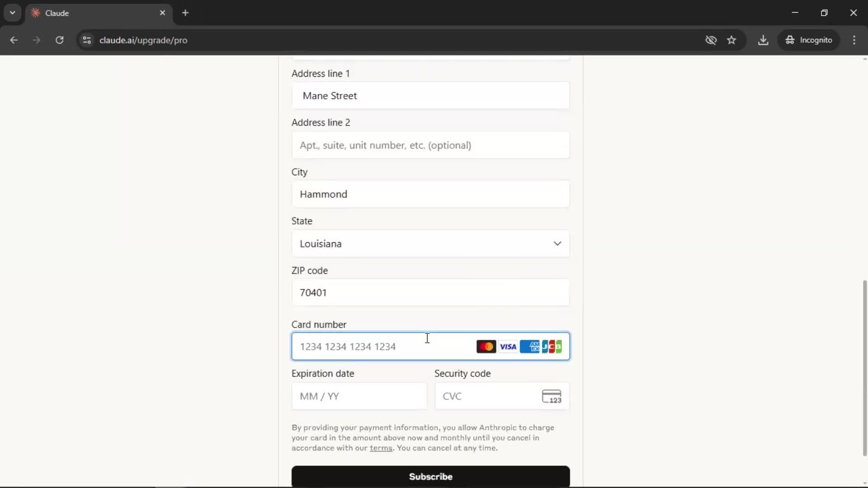Click the 'Security code' label text
The image size is (868, 488).
point(462,374)
